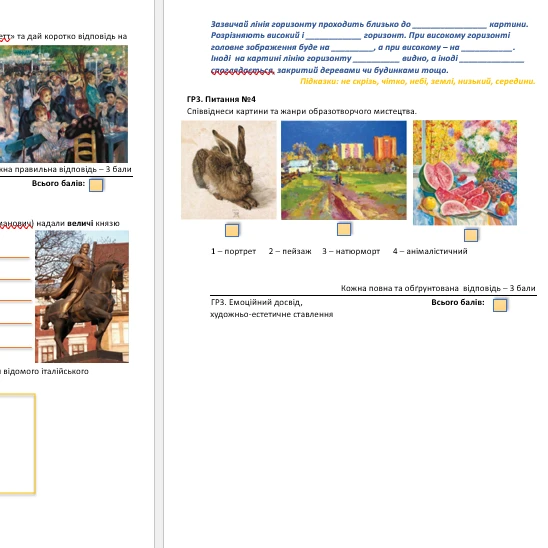Screen dimensions: 548x548
Task: Click the '2 – пейзаж' genre label
Action: (290, 251)
